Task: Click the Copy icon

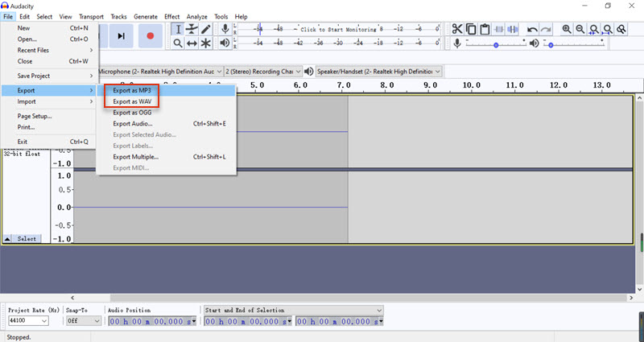Action: [471, 29]
